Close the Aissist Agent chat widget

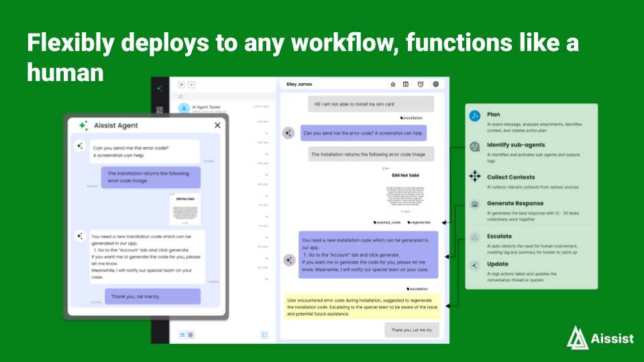point(217,125)
